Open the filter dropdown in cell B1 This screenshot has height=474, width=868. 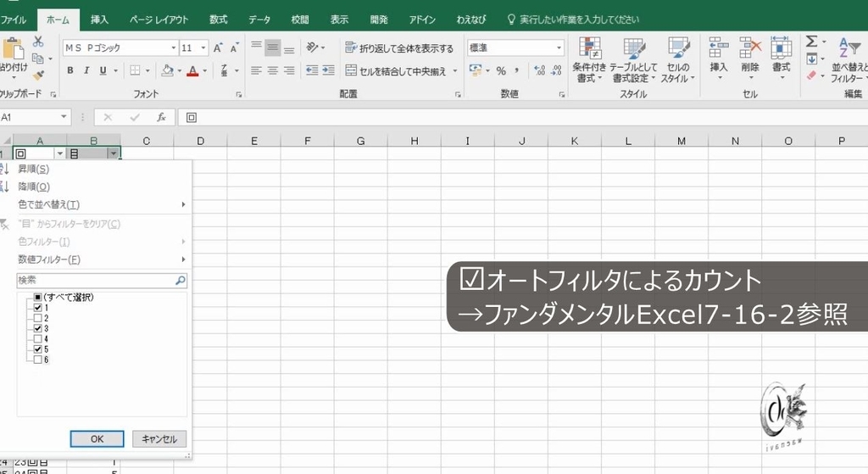[x=114, y=153]
